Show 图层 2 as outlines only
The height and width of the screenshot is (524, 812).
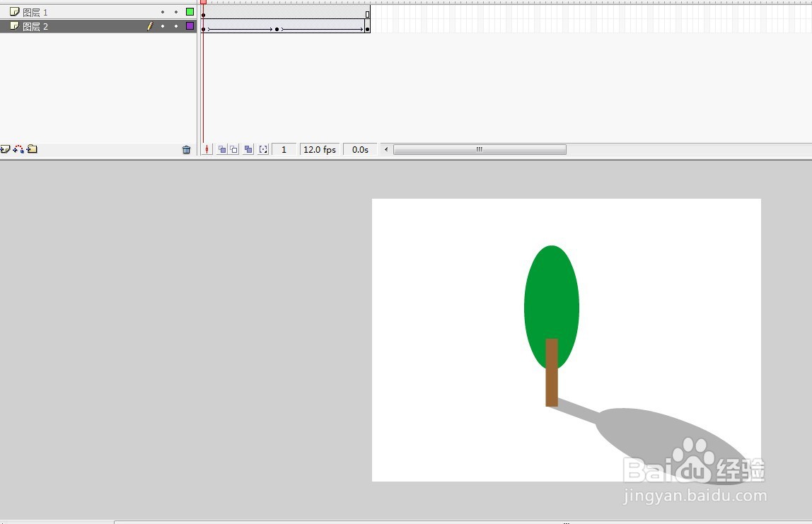point(189,26)
